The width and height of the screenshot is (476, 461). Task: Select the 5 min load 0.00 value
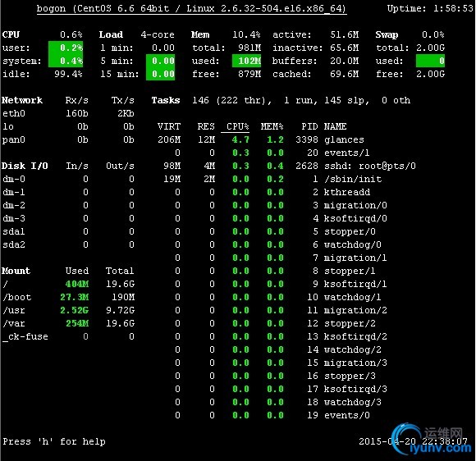(161, 61)
